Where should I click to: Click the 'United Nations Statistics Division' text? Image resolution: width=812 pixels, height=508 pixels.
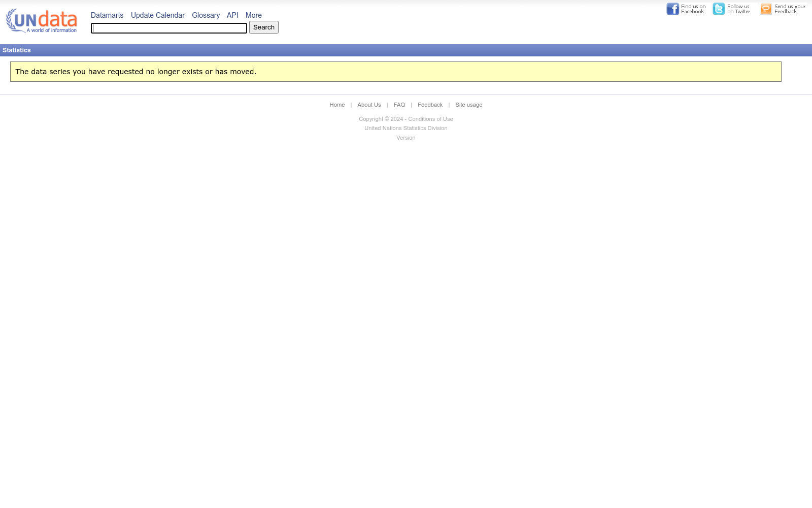(x=406, y=128)
